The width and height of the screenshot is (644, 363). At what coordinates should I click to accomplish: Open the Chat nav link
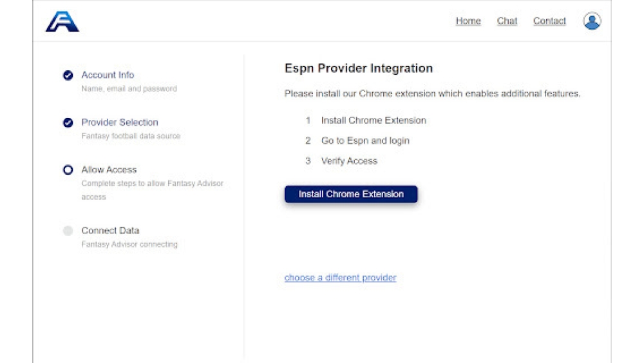click(507, 21)
